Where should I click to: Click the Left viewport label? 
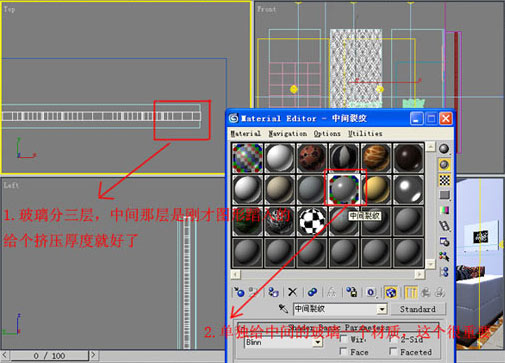click(x=11, y=185)
